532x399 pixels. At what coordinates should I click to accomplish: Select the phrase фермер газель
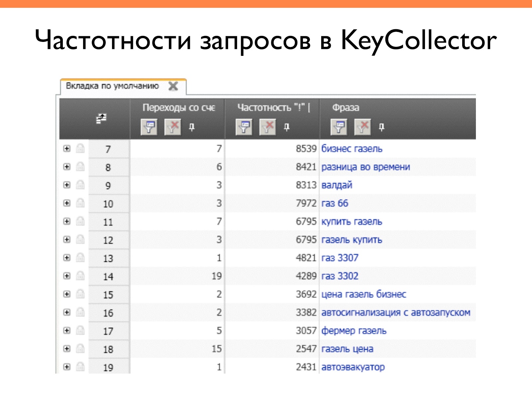(354, 331)
